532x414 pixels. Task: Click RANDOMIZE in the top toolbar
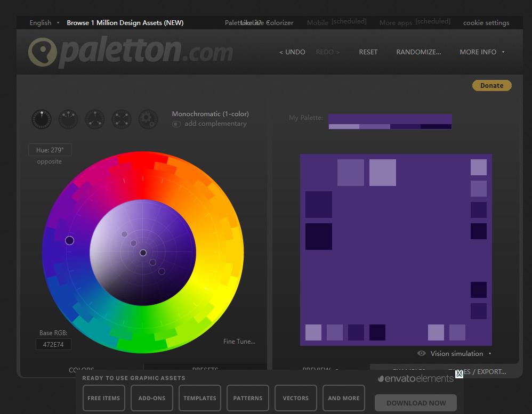418,52
